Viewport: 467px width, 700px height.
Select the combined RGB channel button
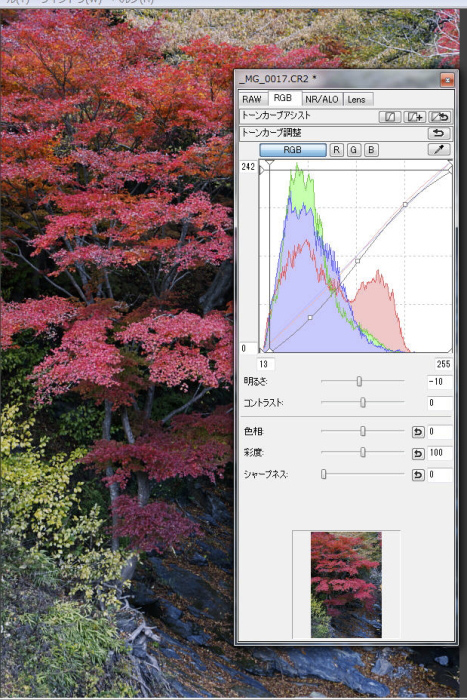point(293,150)
